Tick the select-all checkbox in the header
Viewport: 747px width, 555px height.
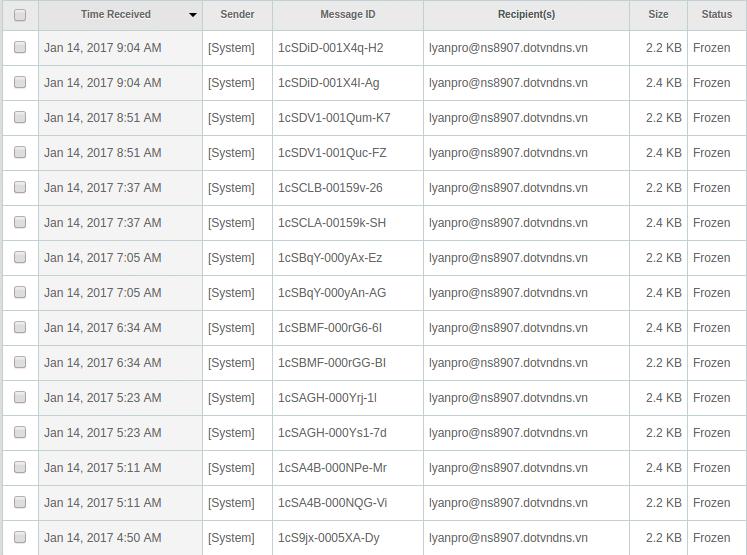[x=20, y=15]
